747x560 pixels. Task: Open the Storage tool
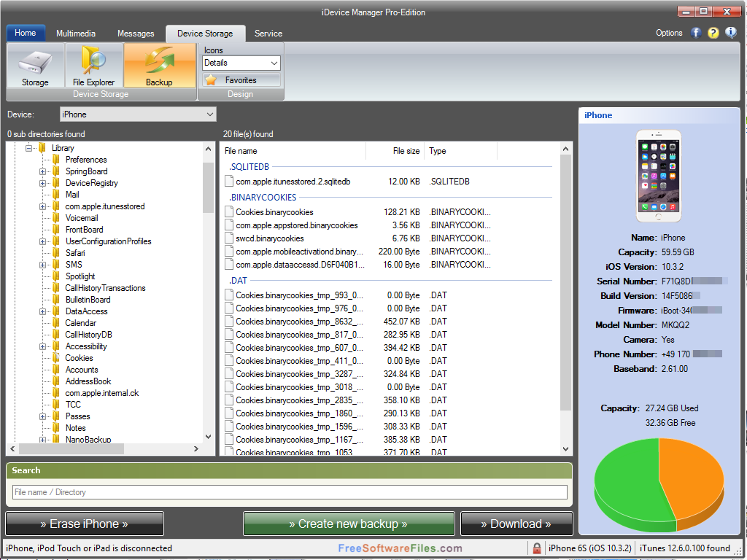tap(34, 66)
